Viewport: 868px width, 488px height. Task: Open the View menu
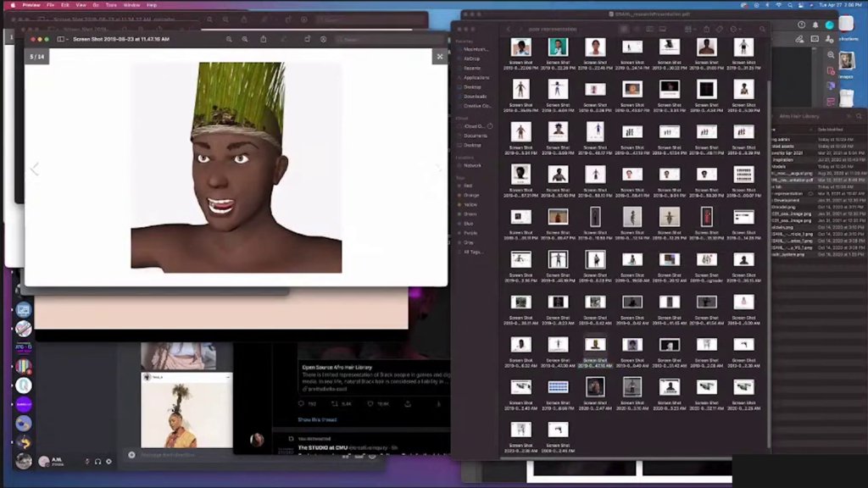point(81,5)
